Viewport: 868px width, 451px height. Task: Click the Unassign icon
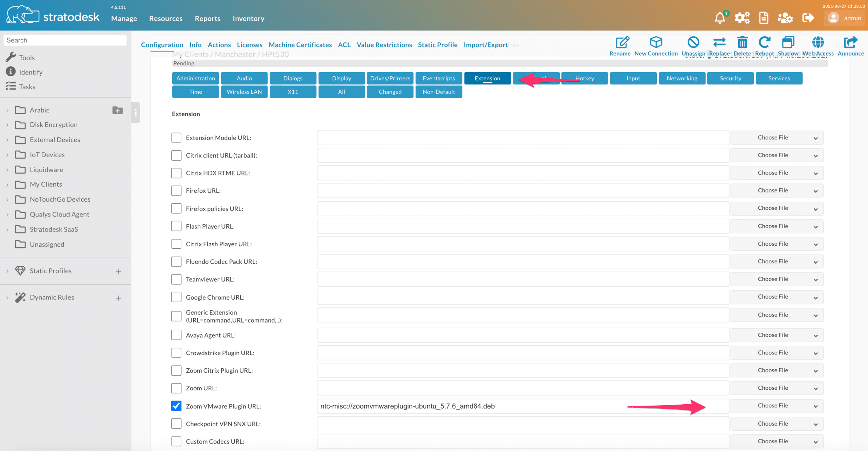pyautogui.click(x=693, y=42)
